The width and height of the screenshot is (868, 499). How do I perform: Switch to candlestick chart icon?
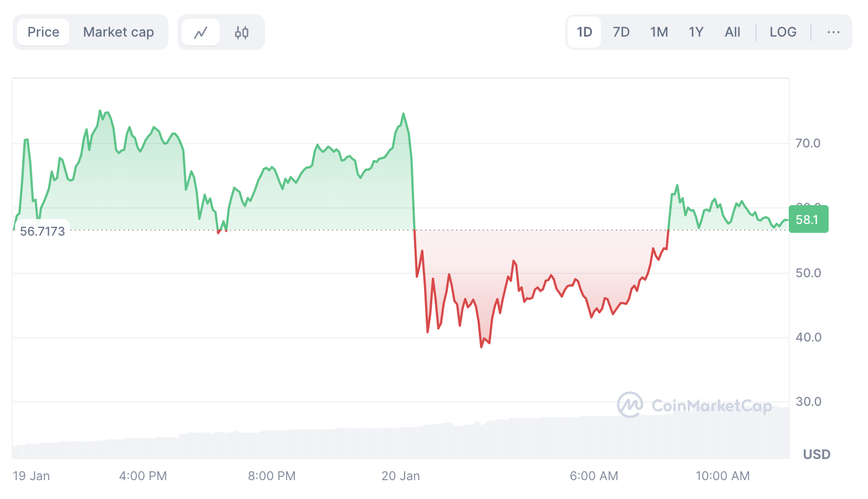coord(242,33)
